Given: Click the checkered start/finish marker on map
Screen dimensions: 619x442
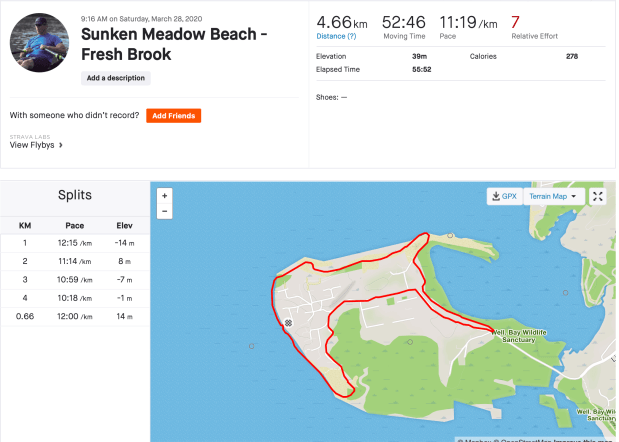Looking at the screenshot, I should [288, 323].
